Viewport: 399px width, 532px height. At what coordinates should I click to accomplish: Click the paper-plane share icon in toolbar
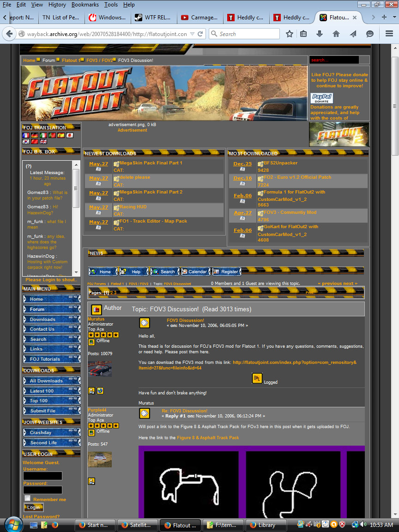pyautogui.click(x=353, y=34)
